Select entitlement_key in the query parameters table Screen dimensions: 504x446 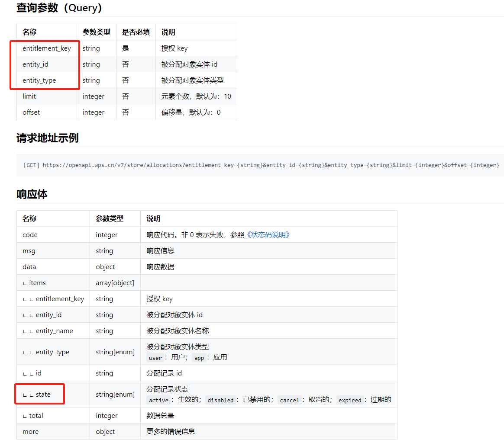click(47, 48)
